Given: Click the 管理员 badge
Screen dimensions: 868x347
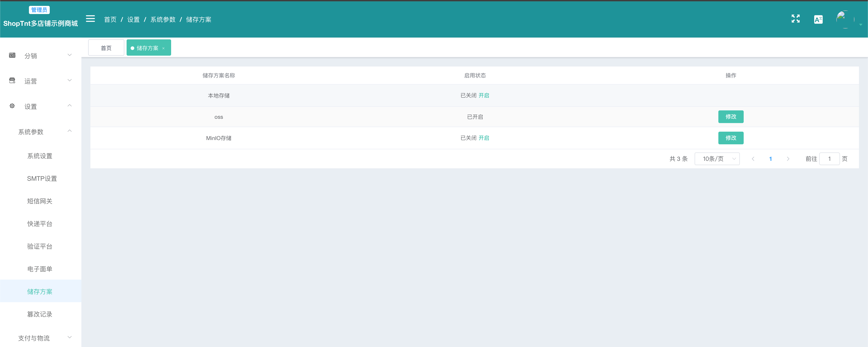Looking at the screenshot, I should point(39,10).
